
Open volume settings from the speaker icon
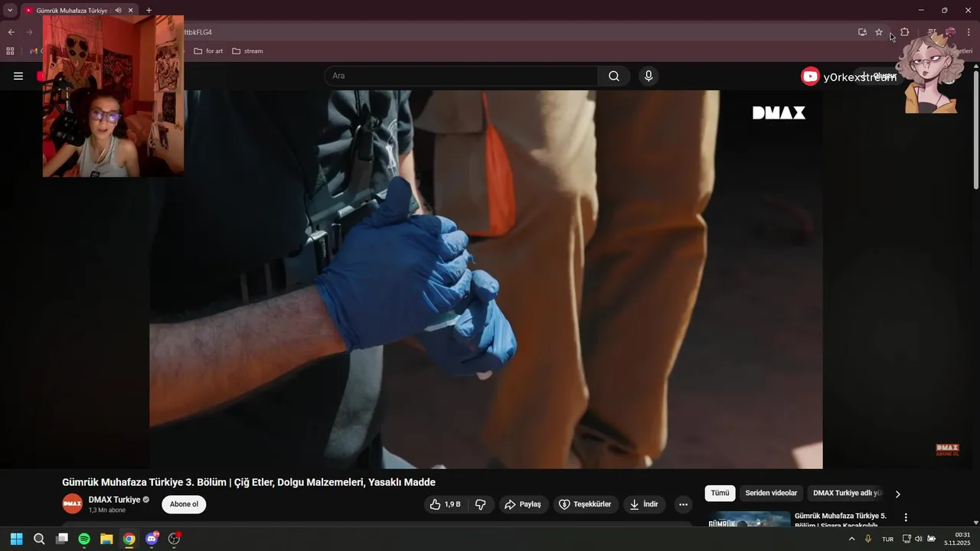(919, 539)
